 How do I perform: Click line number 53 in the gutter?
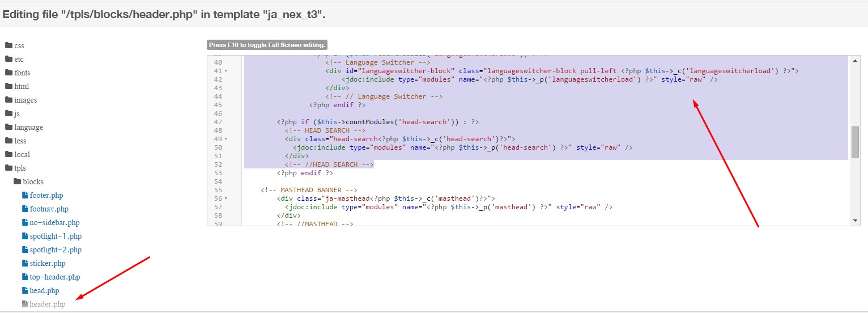218,173
